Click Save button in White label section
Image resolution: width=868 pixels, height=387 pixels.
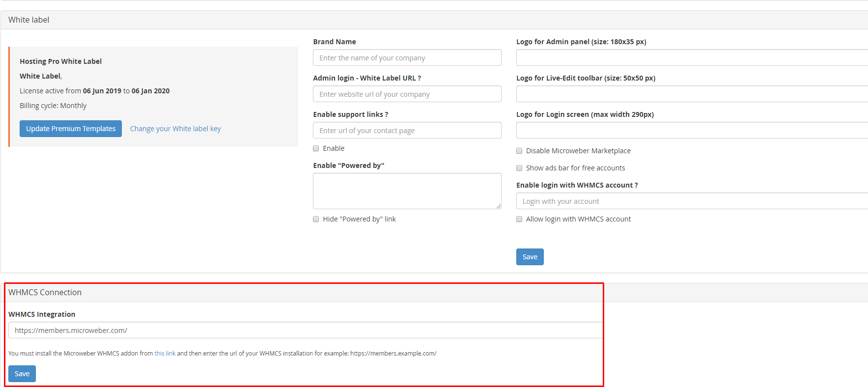530,257
